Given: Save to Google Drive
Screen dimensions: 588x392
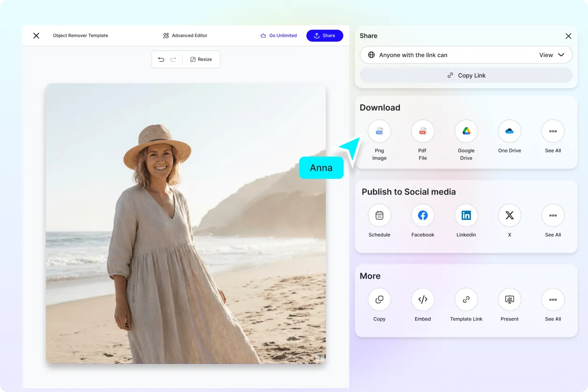Looking at the screenshot, I should (466, 131).
